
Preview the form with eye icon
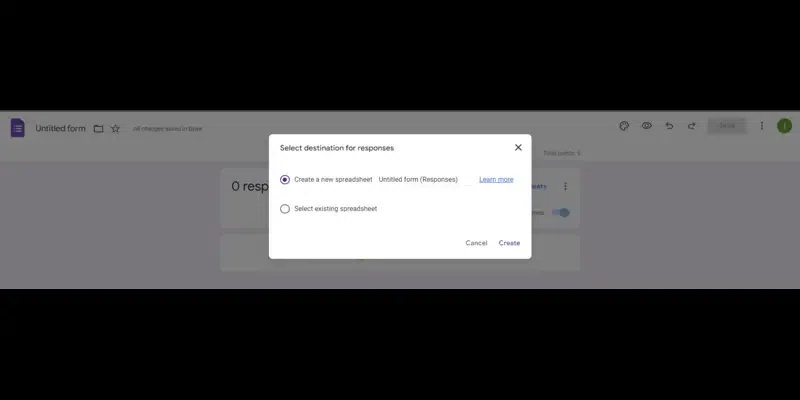(646, 126)
